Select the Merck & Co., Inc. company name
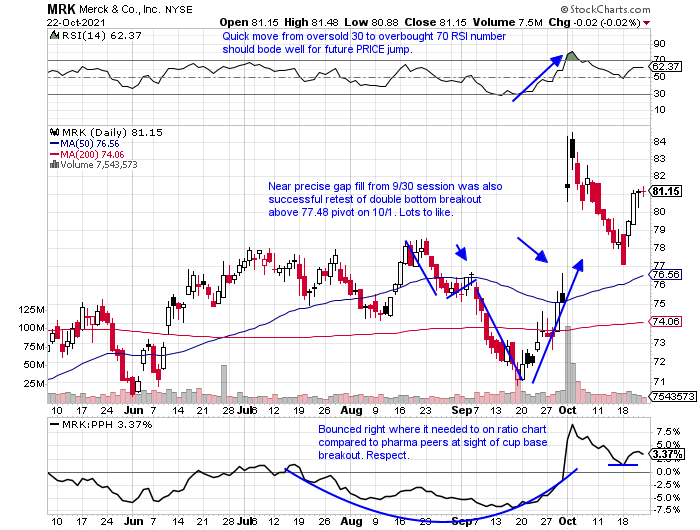The width and height of the screenshot is (700, 530). click(119, 9)
